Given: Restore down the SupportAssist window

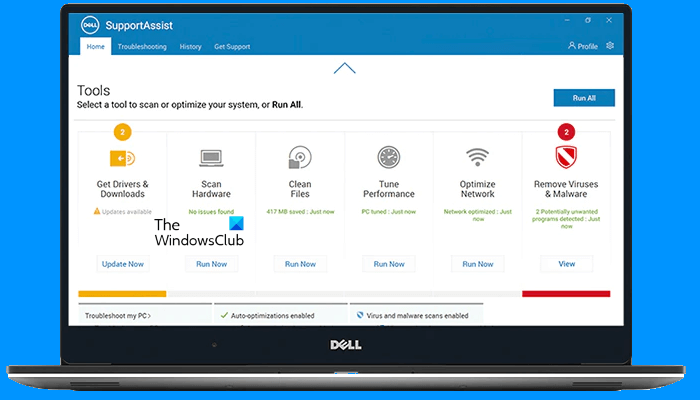Looking at the screenshot, I should pyautogui.click(x=588, y=20).
